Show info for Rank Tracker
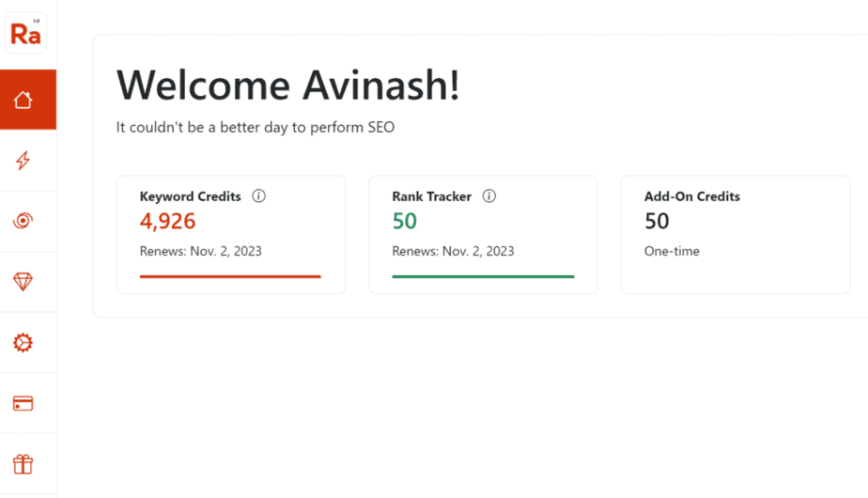Image resolution: width=868 pixels, height=498 pixels. (x=488, y=195)
